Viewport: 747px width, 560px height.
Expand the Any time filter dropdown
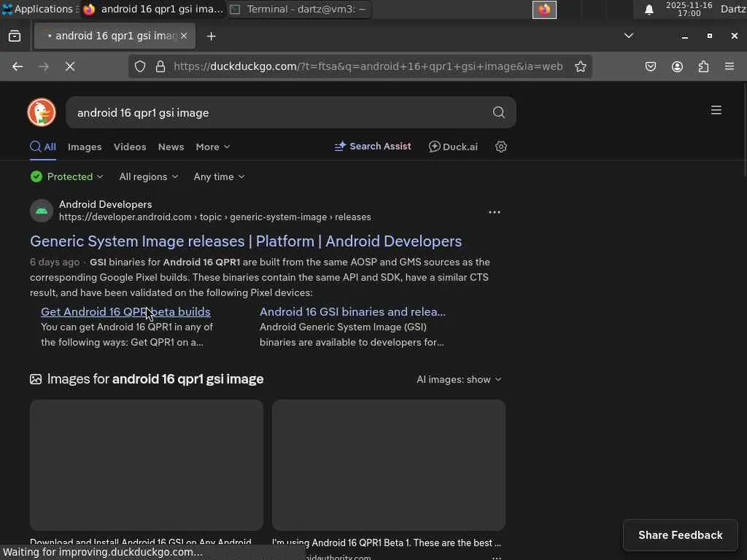point(219,176)
